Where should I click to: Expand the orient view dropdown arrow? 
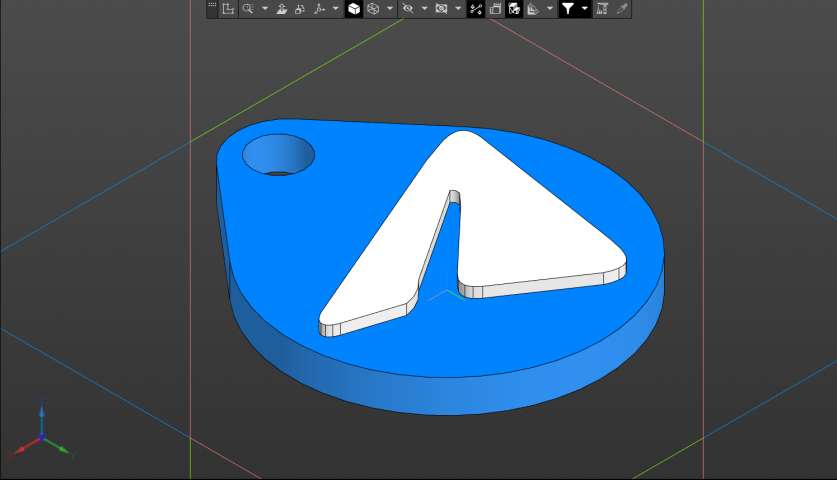(x=336, y=9)
